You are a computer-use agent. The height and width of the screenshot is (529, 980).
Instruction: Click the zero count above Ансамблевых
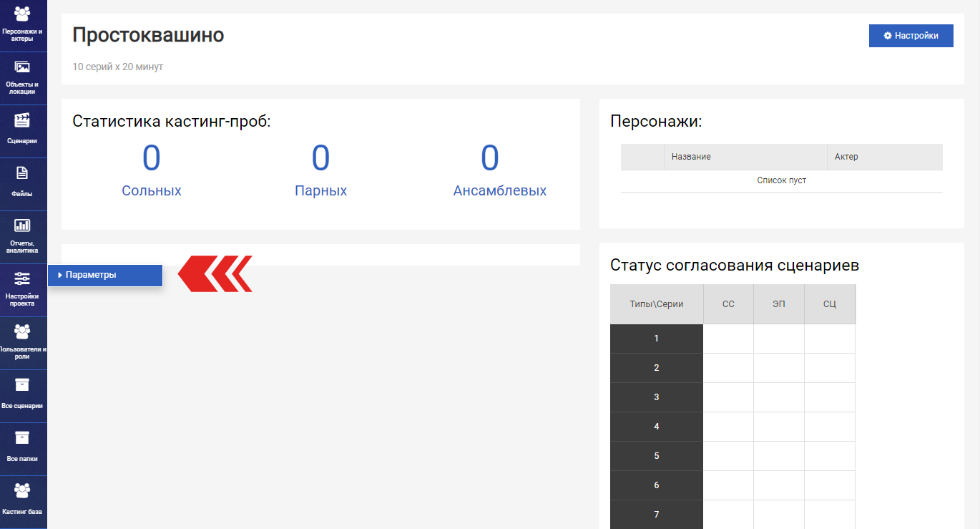490,158
